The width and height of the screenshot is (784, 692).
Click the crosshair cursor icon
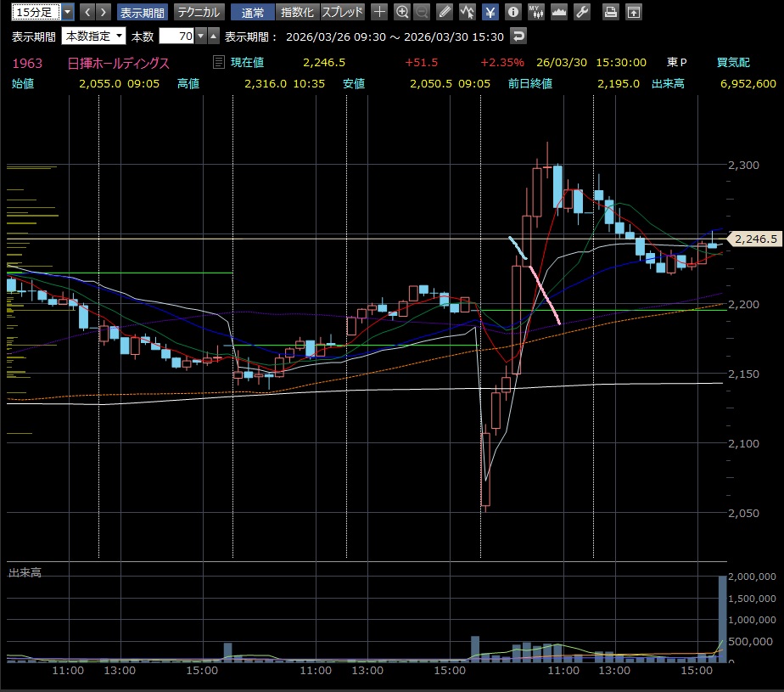tap(379, 12)
